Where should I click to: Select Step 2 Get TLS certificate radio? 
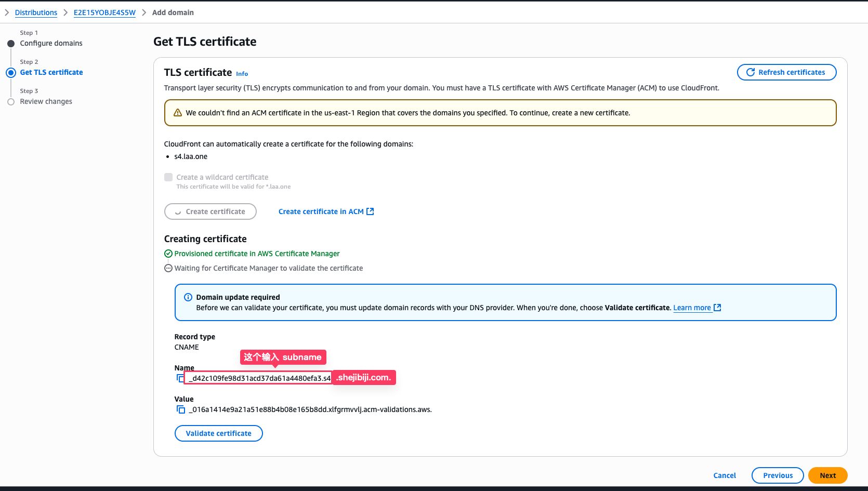11,73
